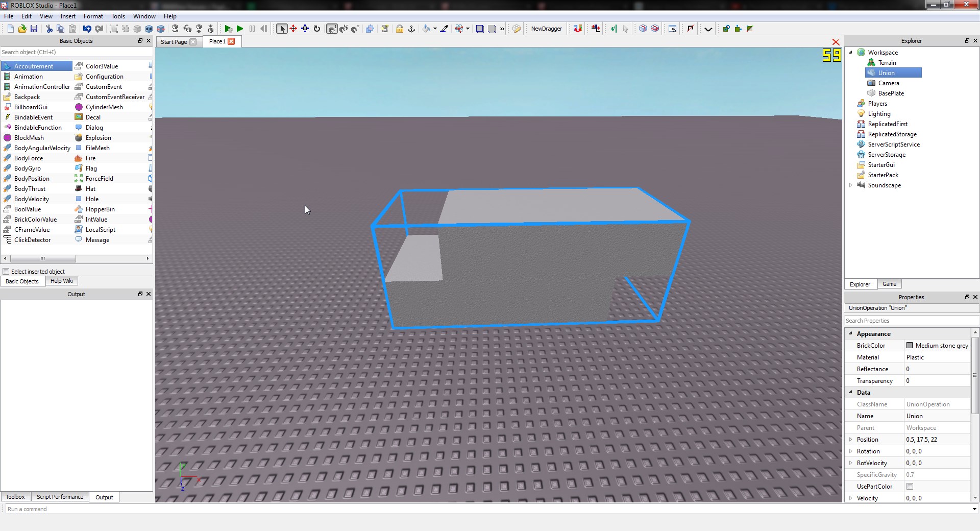Viewport: 980px width, 531px height.
Task: Open the Tools menu
Action: click(118, 16)
